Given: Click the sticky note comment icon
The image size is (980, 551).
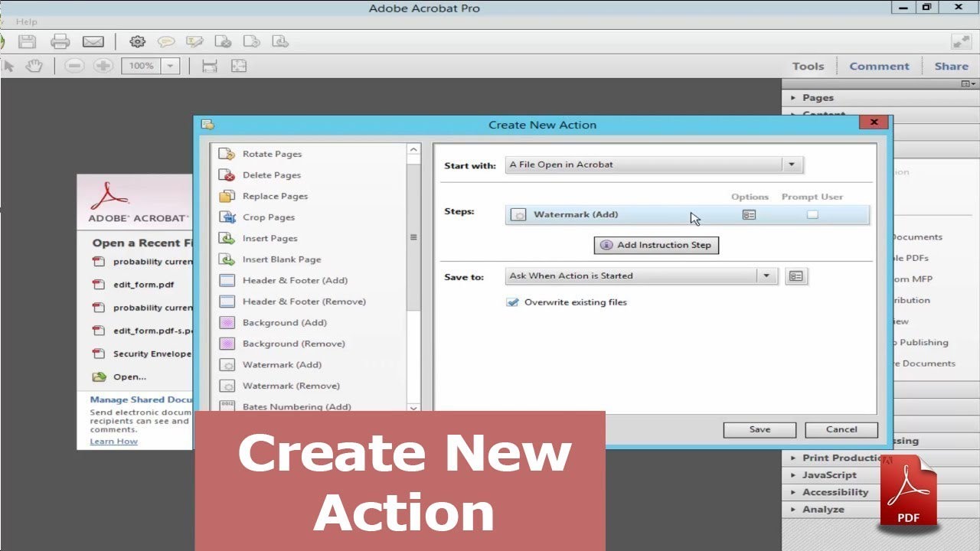Looking at the screenshot, I should pyautogui.click(x=165, y=42).
